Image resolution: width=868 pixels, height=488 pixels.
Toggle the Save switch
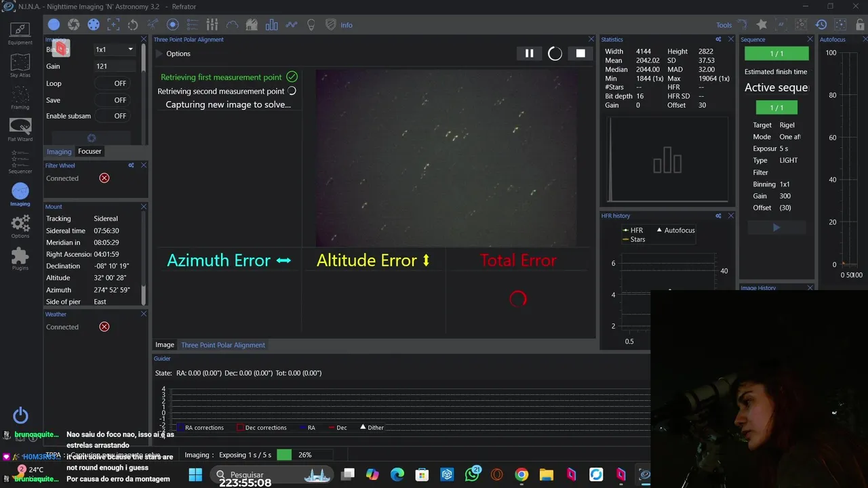[x=113, y=100]
